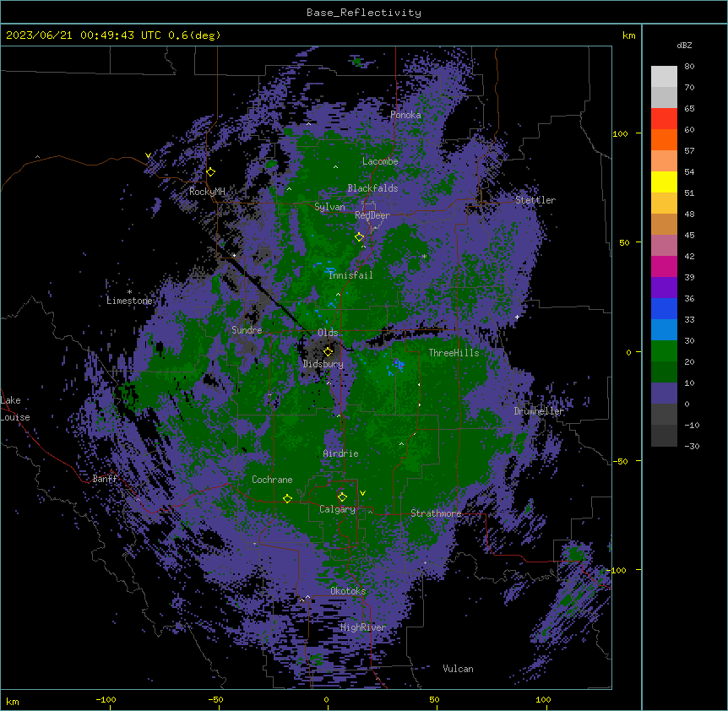Click the yellow marker above RockyMH

click(x=210, y=172)
